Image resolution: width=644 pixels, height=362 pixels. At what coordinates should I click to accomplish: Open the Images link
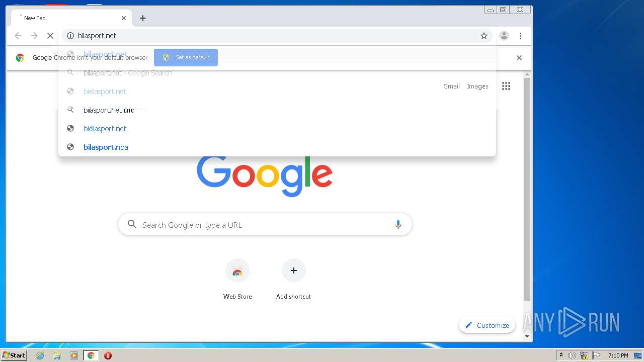(x=477, y=86)
